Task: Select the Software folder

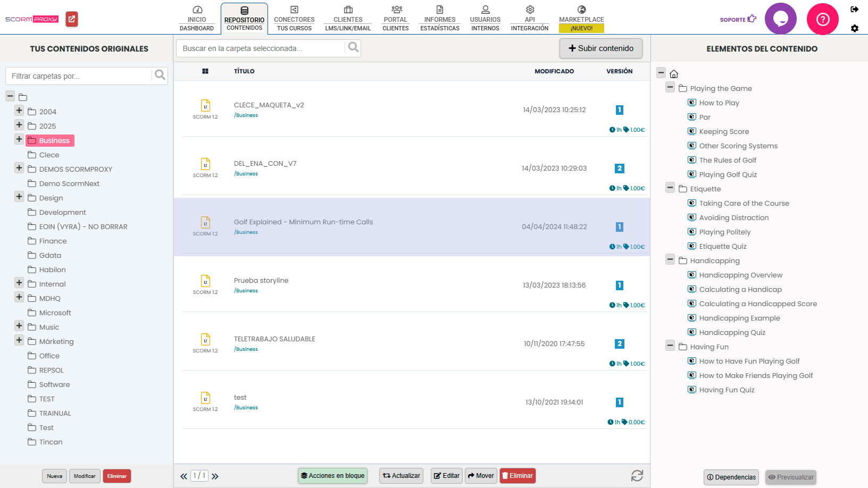Action: 54,384
